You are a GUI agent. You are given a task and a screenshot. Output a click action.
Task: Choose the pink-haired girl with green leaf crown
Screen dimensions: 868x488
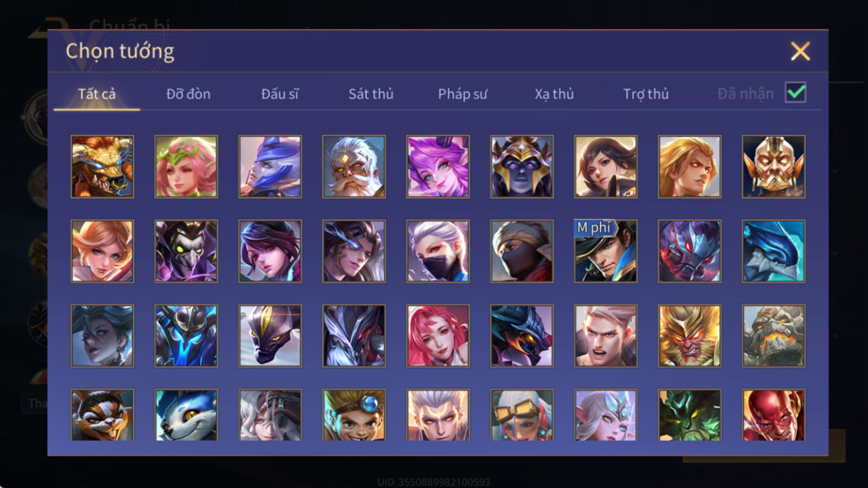pos(186,166)
